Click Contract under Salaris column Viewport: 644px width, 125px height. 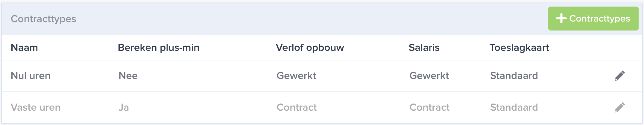click(x=429, y=107)
